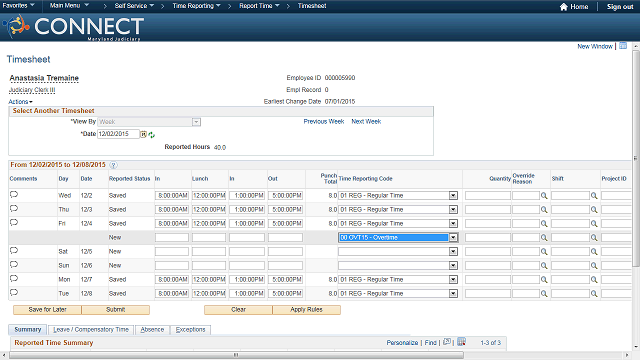640x360 pixels.
Task: Click the download grid icon in Summary header
Action: pos(462,342)
